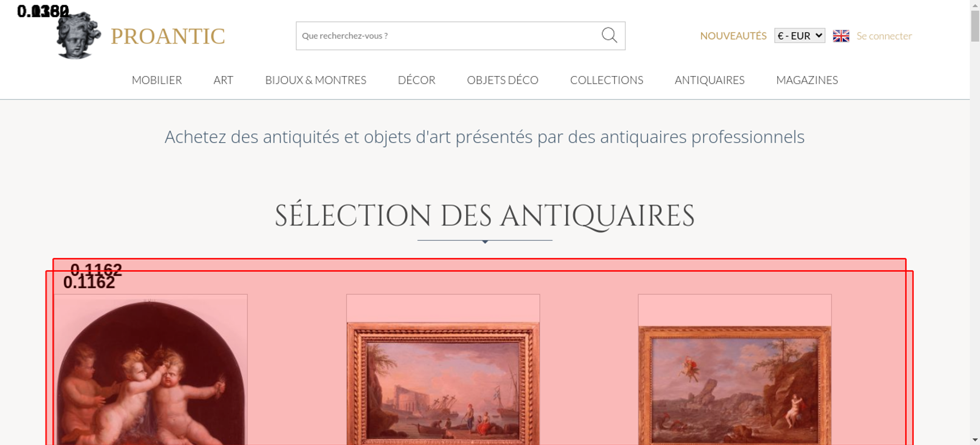Open the MAGAZINES menu
Screen dimensions: 980x445
click(x=807, y=80)
